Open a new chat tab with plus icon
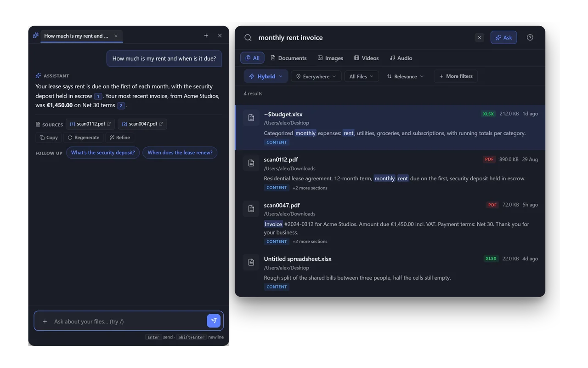Image resolution: width=588 pixels, height=368 pixels. click(x=206, y=35)
